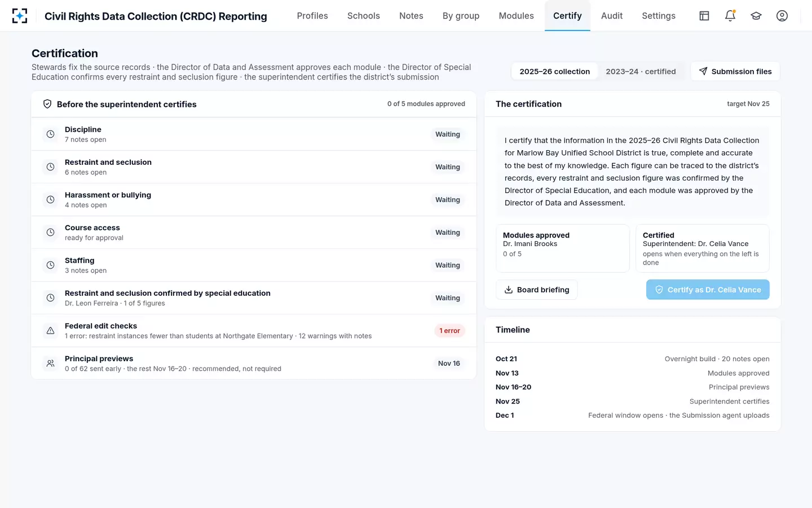This screenshot has height=508, width=812.
Task: Switch to 2023–24 certified collection
Action: click(641, 71)
